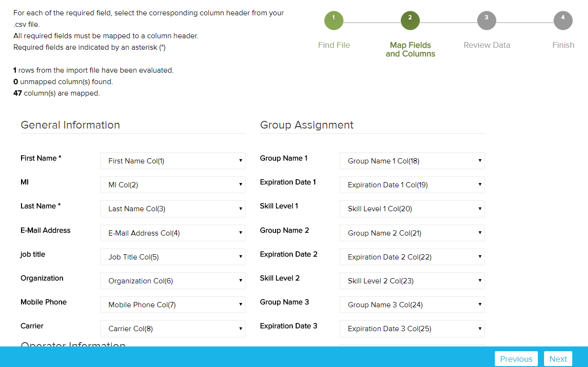
Task: Expand the Expiration Date 1 dropdown
Action: point(412,185)
